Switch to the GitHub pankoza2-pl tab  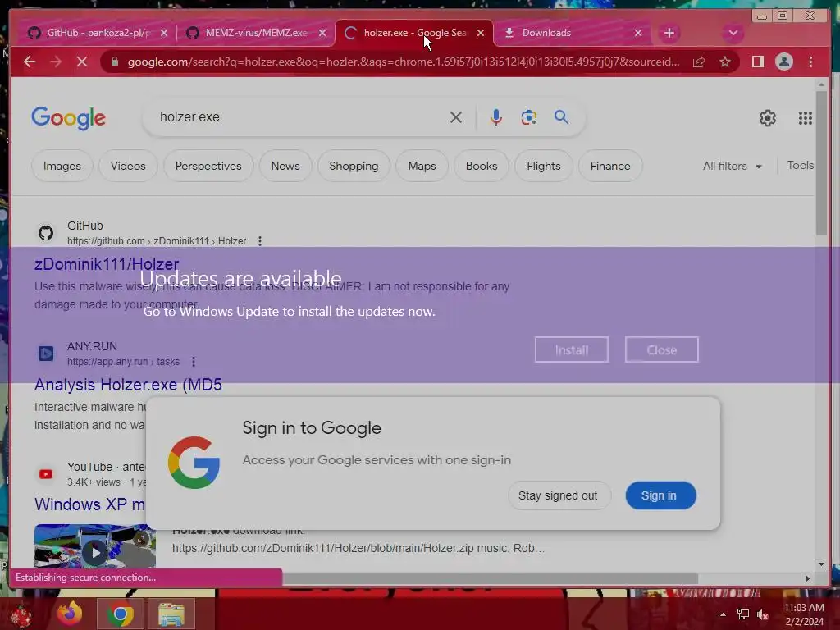[91, 33]
